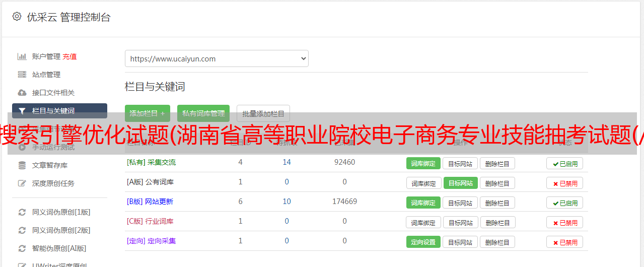Open the site URL dropdown

pos(217,58)
